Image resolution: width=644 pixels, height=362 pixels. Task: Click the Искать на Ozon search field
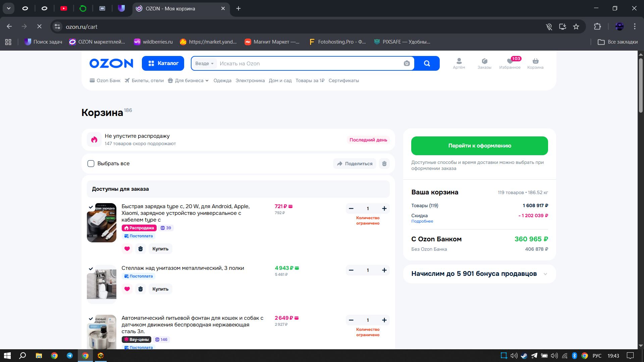tap(309, 64)
